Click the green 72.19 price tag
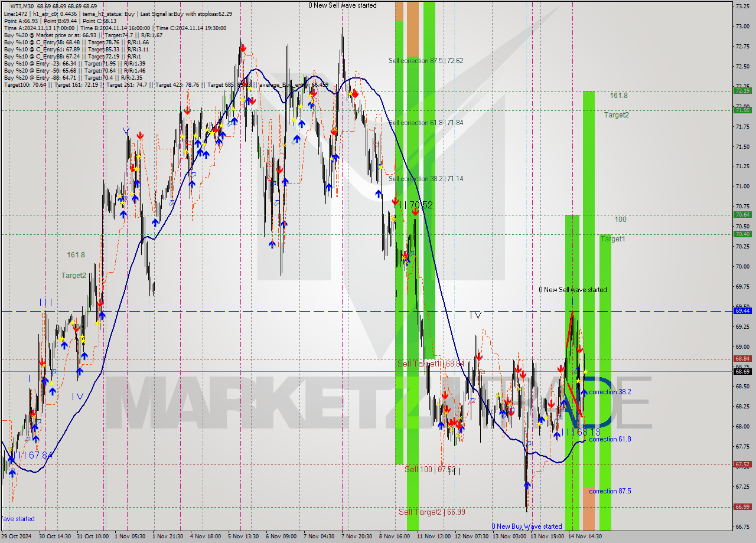The image size is (756, 543). [x=742, y=90]
